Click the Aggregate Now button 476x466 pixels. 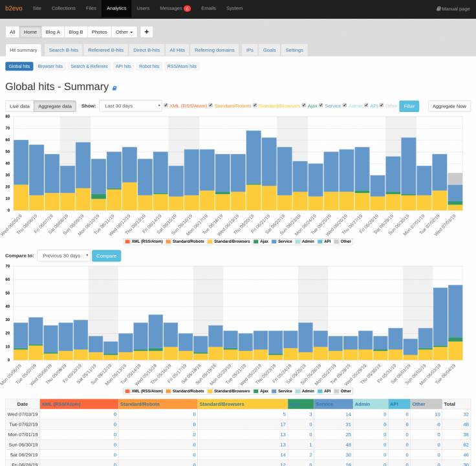(x=449, y=106)
